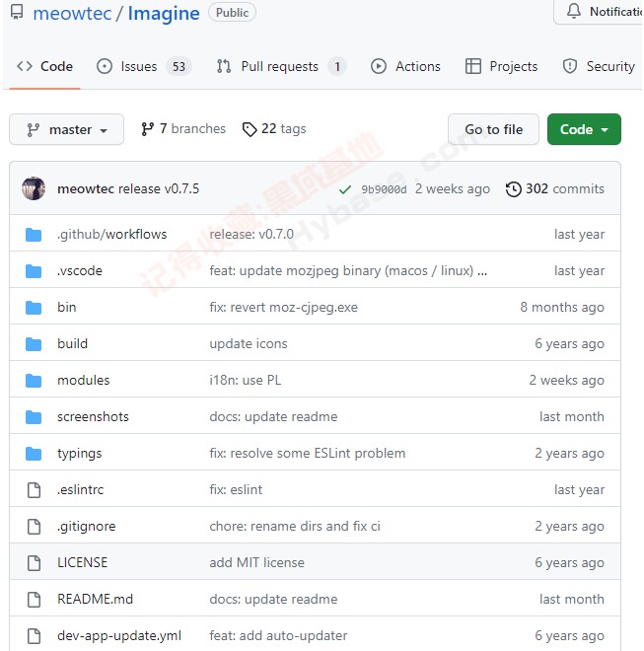Viewport: 644px width, 651px height.
Task: Open the .eslintrc file
Action: pos(81,490)
